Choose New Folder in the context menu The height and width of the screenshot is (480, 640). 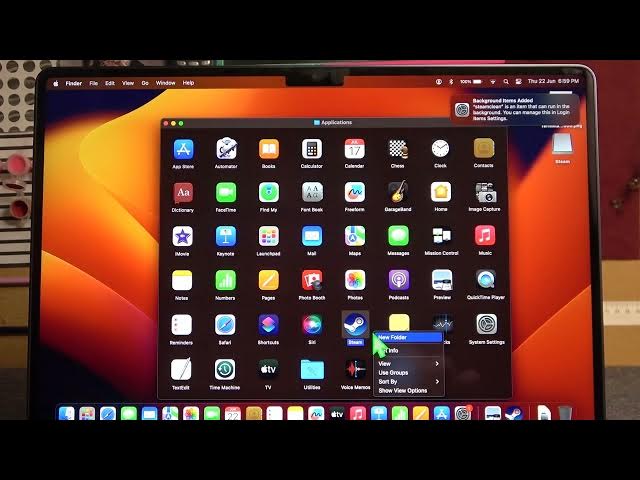(x=409, y=338)
